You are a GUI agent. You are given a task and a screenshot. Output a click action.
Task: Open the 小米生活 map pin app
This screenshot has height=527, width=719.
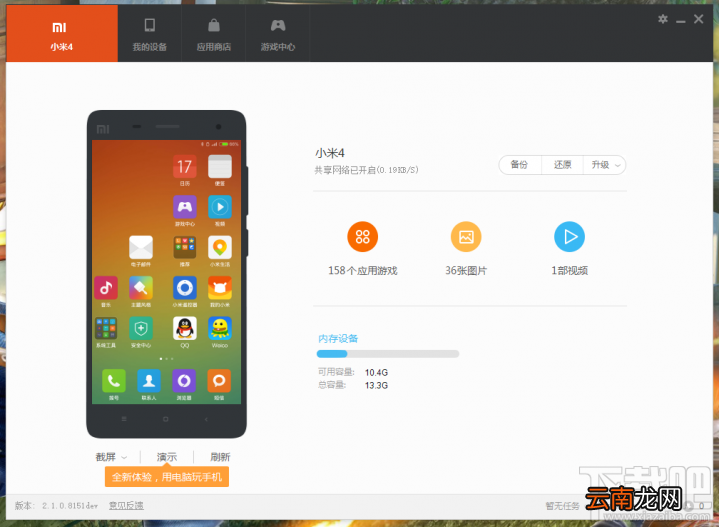[220, 248]
